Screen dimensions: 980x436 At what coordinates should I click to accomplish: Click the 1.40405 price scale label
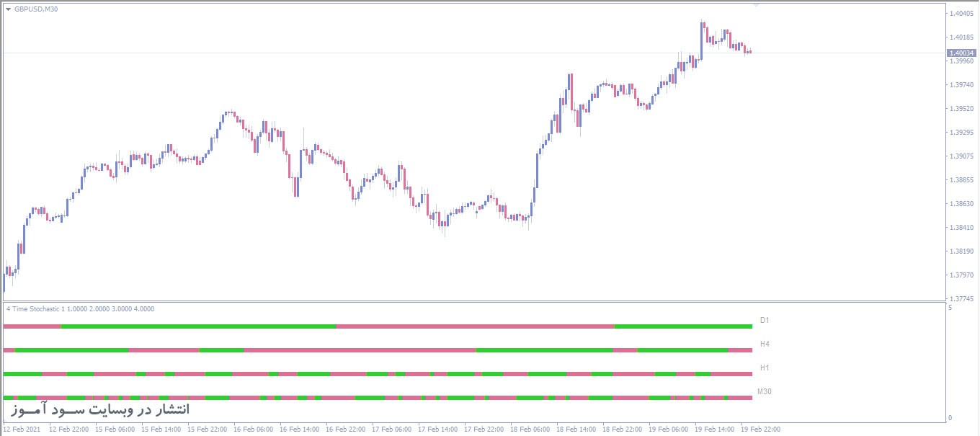pos(962,14)
